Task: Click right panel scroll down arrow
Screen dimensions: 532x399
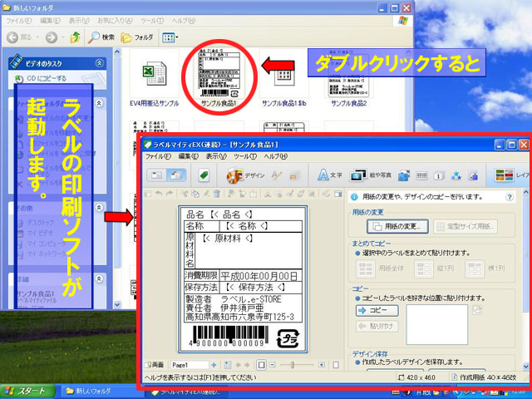Action: click(x=525, y=367)
